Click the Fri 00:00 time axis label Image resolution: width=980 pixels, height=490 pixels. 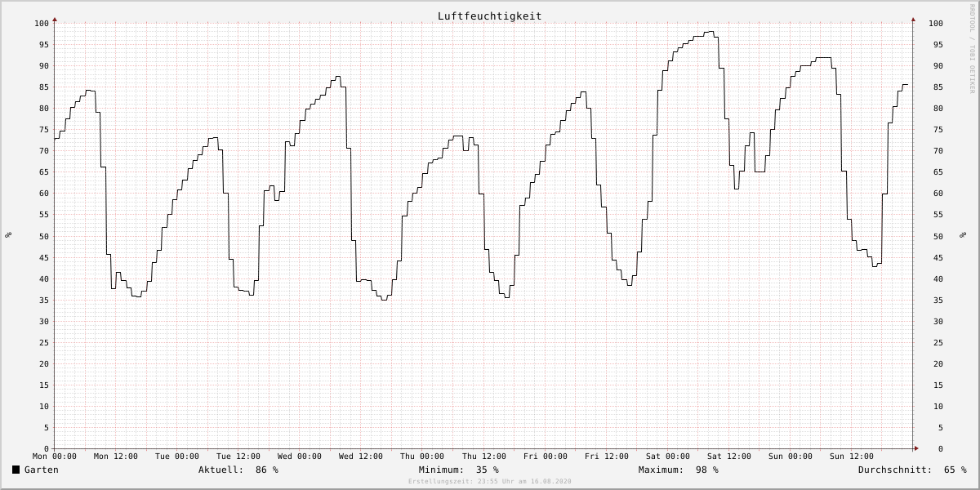pos(546,457)
